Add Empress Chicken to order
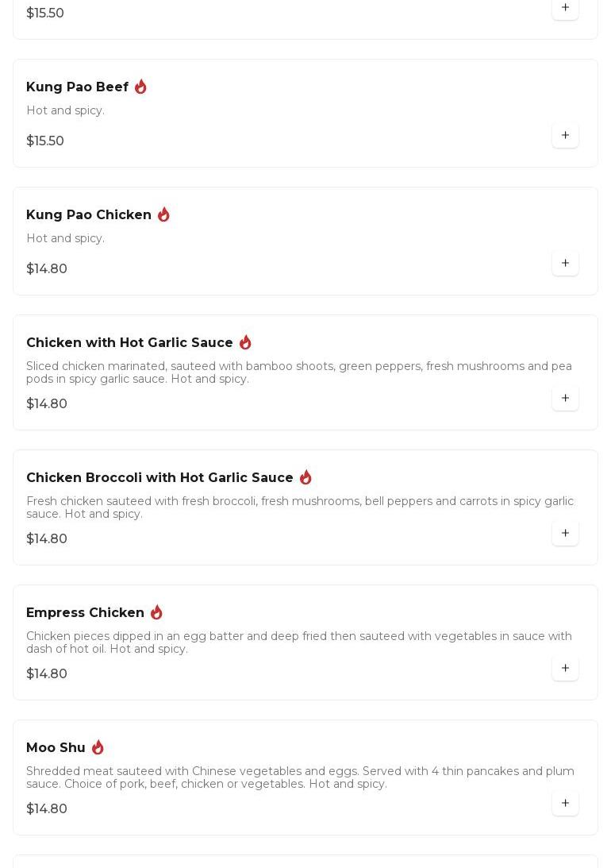The width and height of the screenshot is (611, 868). click(565, 669)
